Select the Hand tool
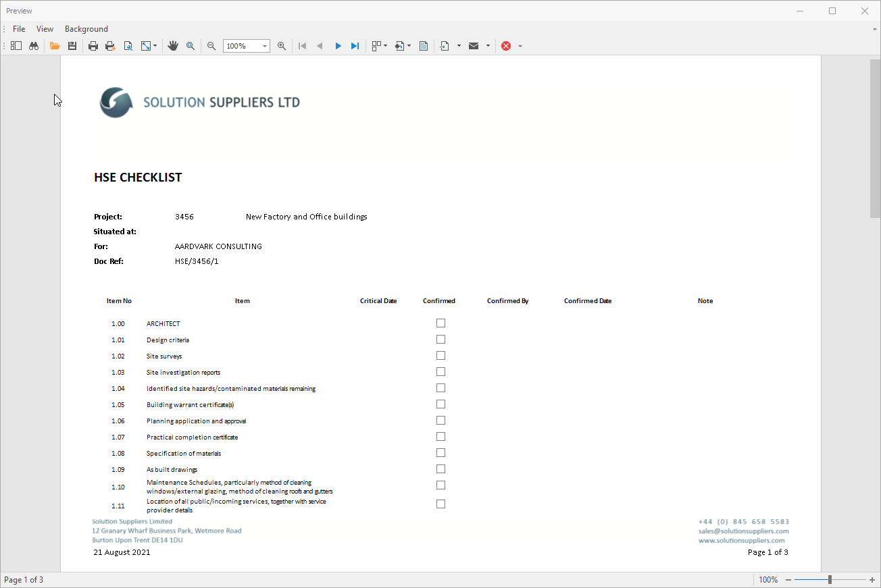Screen dimensions: 881x588 click(x=173, y=46)
